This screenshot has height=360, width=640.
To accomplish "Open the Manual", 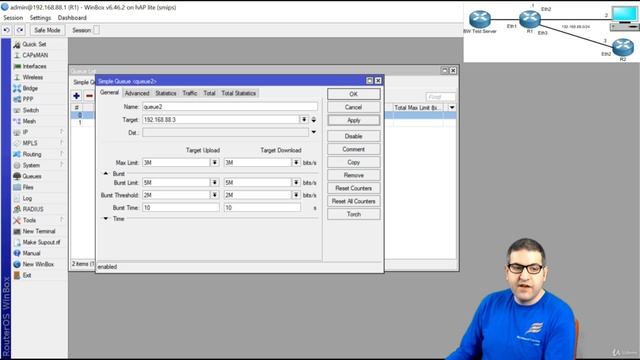I will pyautogui.click(x=31, y=253).
